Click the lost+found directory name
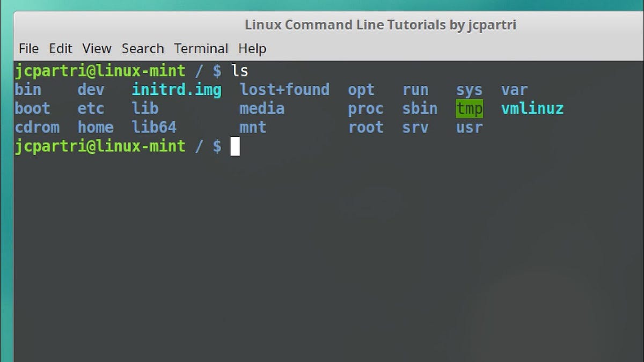644x362 pixels. click(285, 90)
